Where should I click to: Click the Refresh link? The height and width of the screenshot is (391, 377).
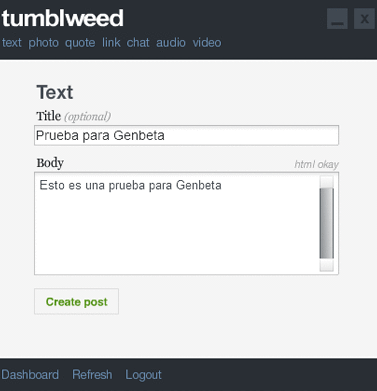coord(92,375)
